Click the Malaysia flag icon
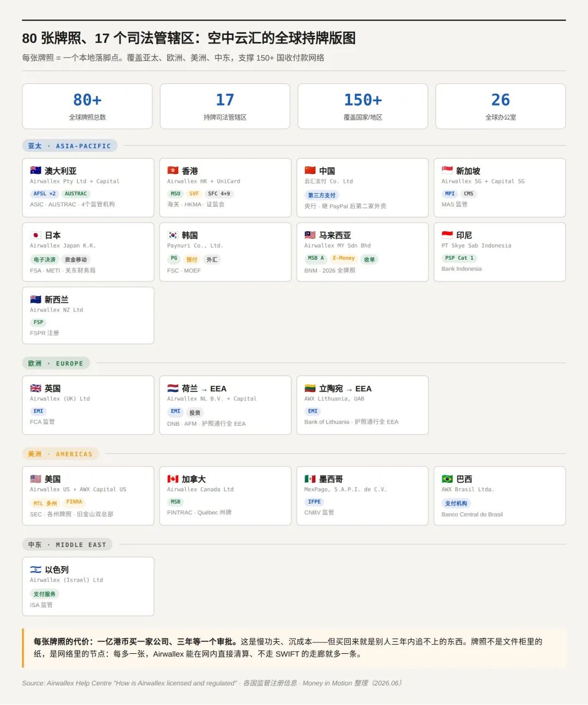588x705 pixels. pos(310,235)
